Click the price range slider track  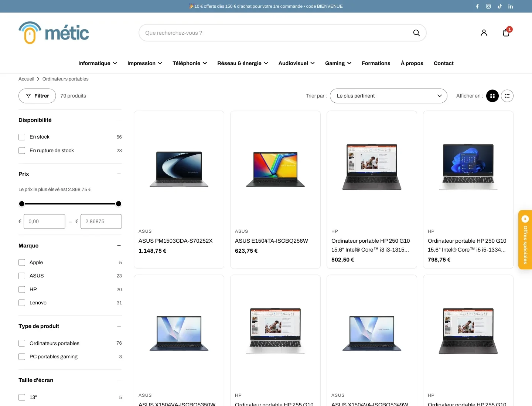tap(70, 204)
